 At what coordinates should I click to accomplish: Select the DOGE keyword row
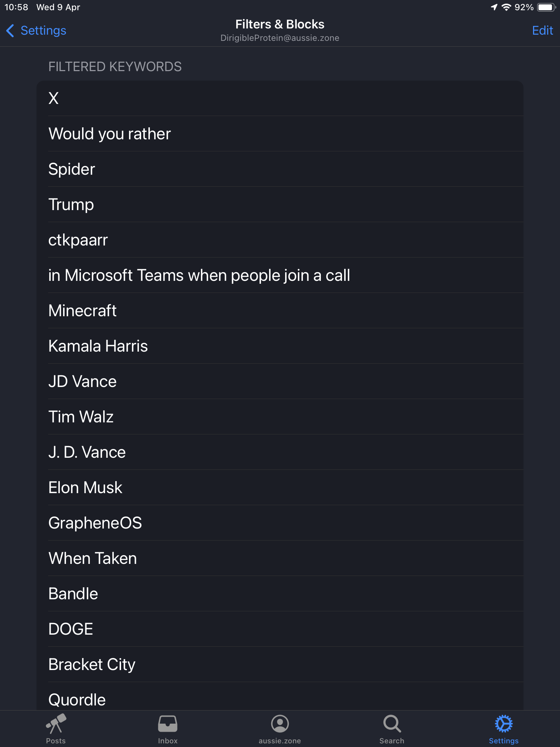[x=280, y=629]
